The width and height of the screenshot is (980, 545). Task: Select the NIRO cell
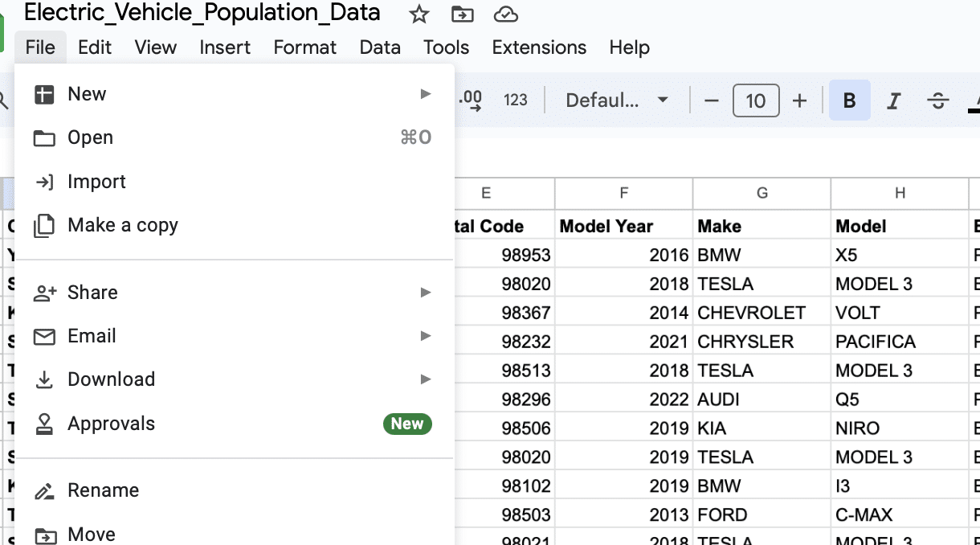coord(900,428)
